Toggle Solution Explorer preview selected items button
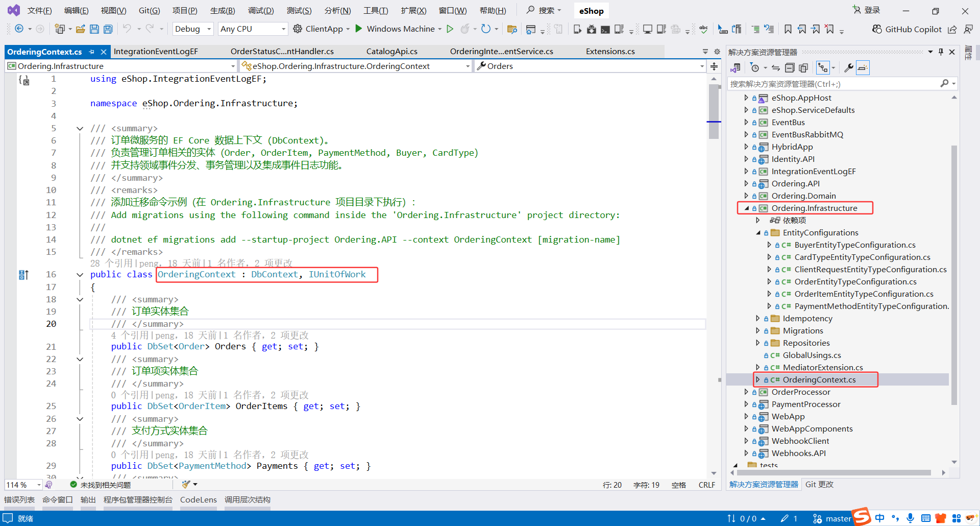 [863, 68]
